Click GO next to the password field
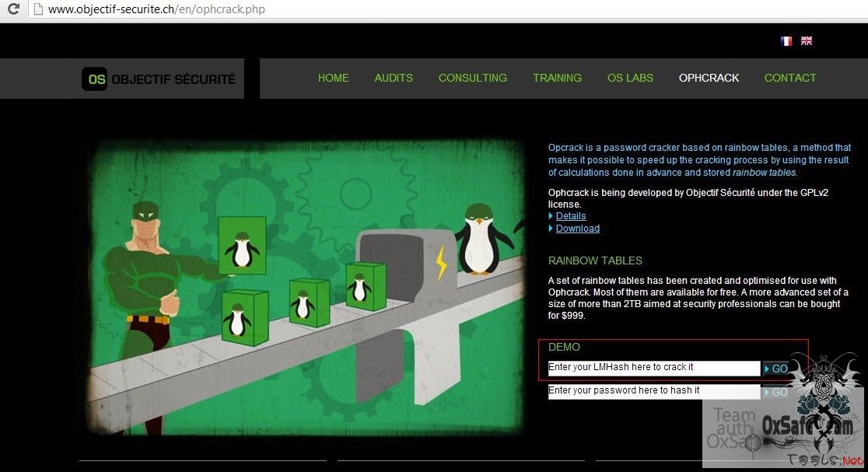Image resolution: width=868 pixels, height=472 pixels. tap(776, 392)
